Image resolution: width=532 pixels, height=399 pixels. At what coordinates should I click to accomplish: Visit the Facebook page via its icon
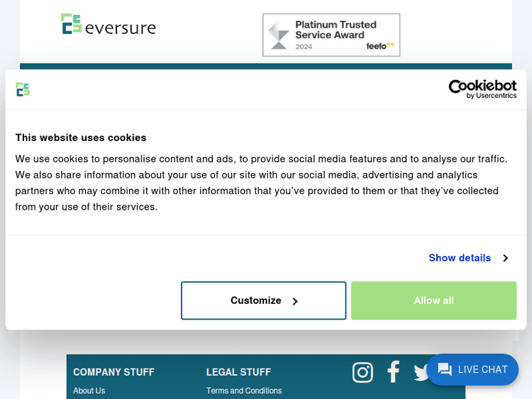[x=393, y=371]
